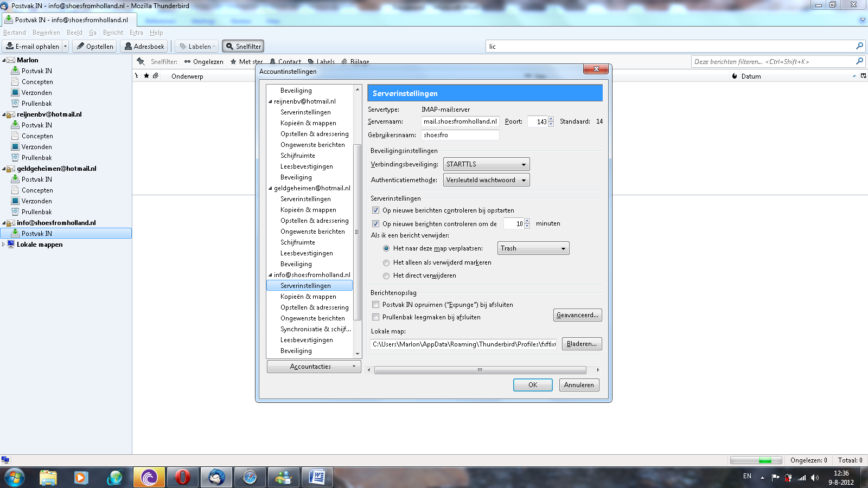Select Synchronisatie & schijf... settings item
This screenshot has width=868, height=488.
coord(316,329)
